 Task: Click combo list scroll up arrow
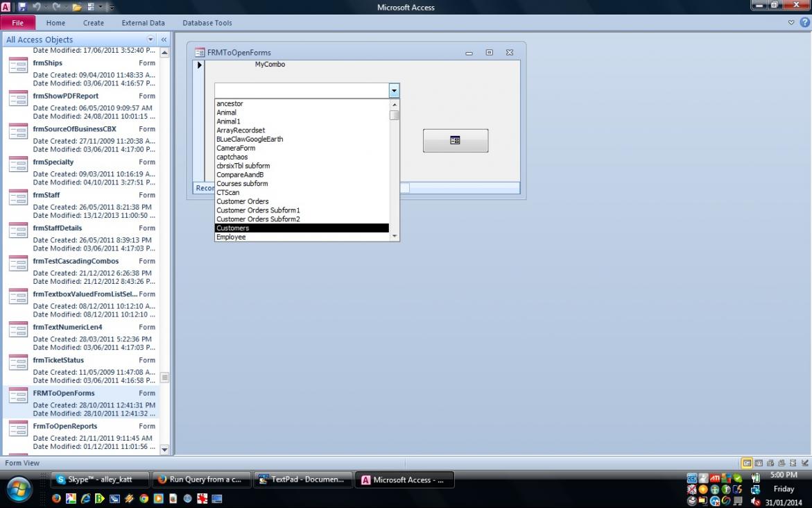pos(395,104)
